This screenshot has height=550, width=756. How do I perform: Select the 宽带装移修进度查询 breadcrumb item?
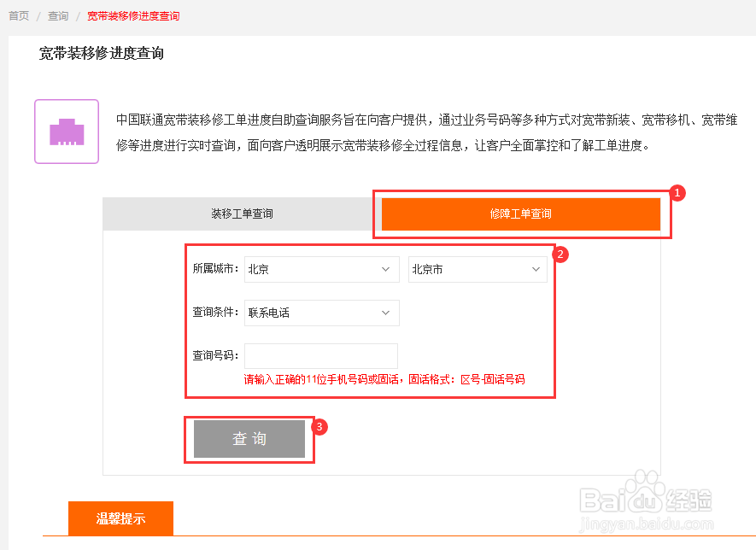(132, 15)
